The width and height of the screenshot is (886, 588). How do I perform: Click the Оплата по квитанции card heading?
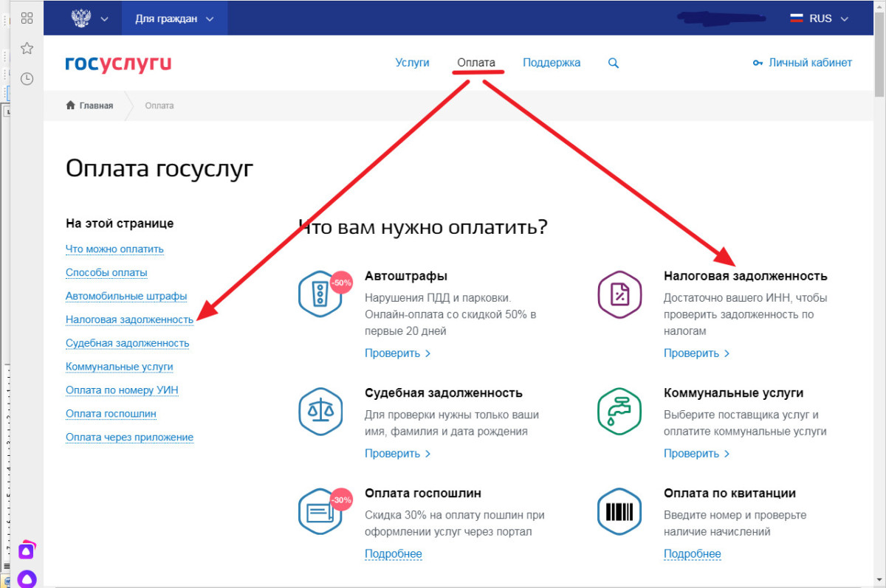[729, 493]
